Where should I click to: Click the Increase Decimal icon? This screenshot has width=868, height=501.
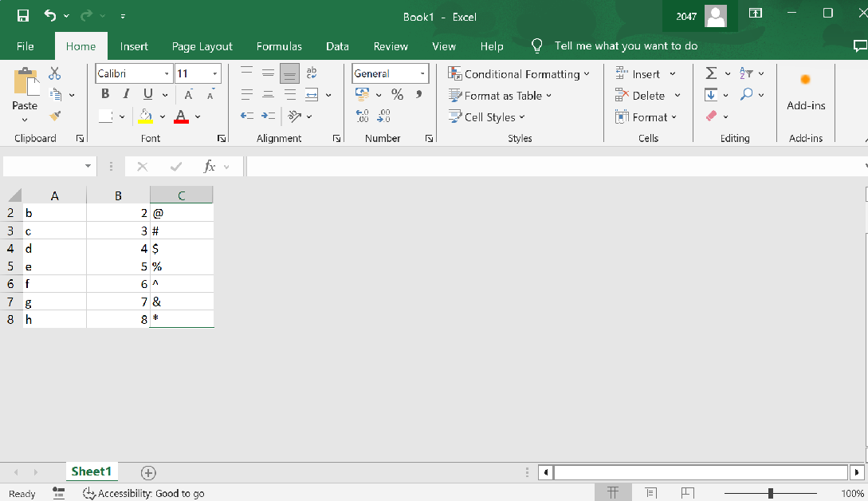[x=363, y=116]
